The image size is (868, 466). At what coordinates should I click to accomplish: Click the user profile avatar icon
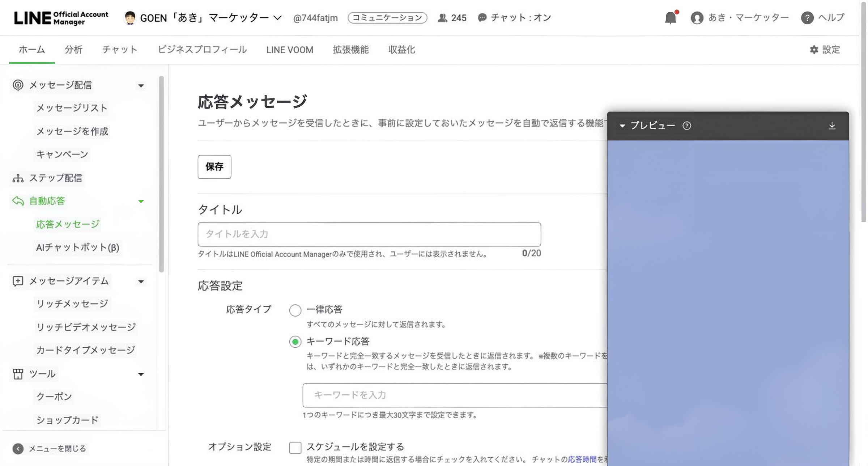[697, 18]
